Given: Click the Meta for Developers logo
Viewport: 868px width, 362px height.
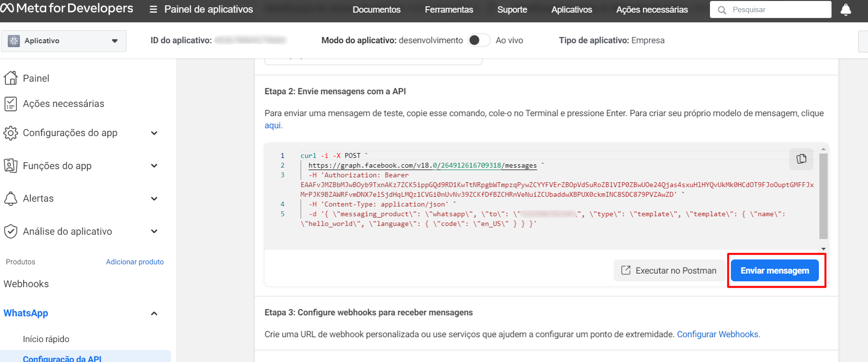Looking at the screenshot, I should 67,8.
